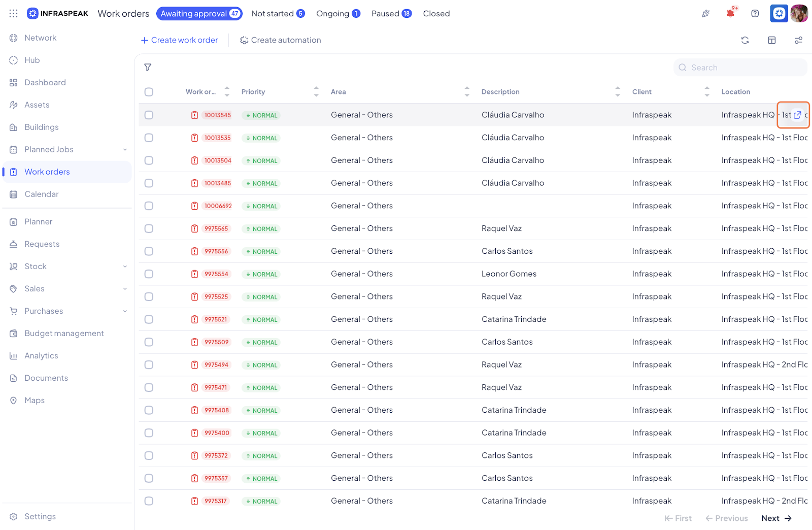
Task: Go to the Previous page
Action: [727, 518]
